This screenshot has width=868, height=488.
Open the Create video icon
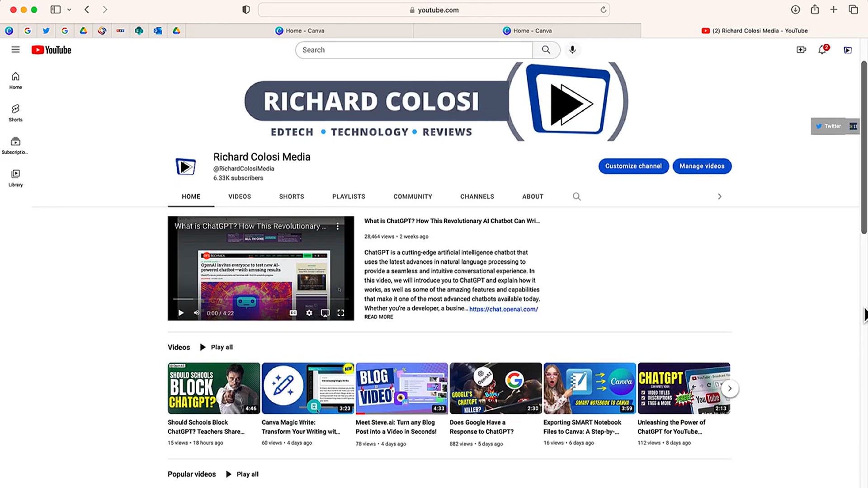(801, 50)
